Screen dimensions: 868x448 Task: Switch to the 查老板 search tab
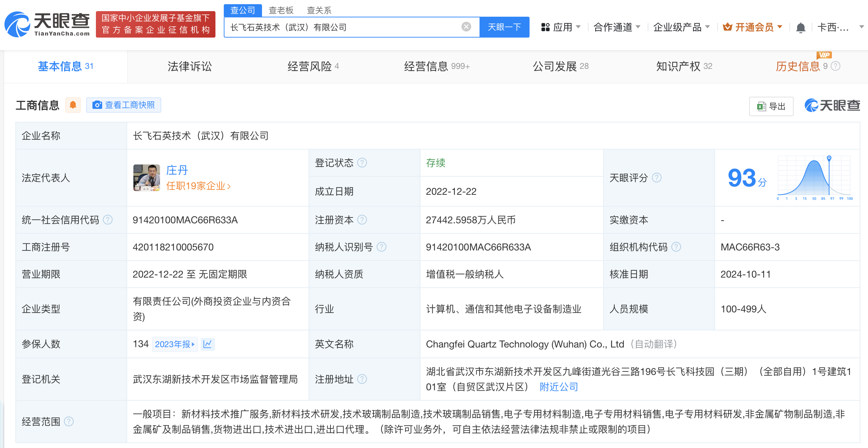coord(281,10)
